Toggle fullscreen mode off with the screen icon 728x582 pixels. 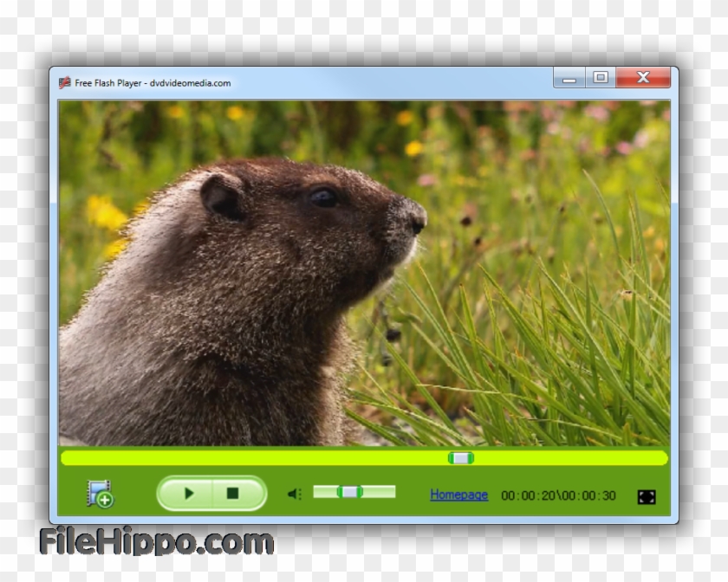tap(647, 495)
